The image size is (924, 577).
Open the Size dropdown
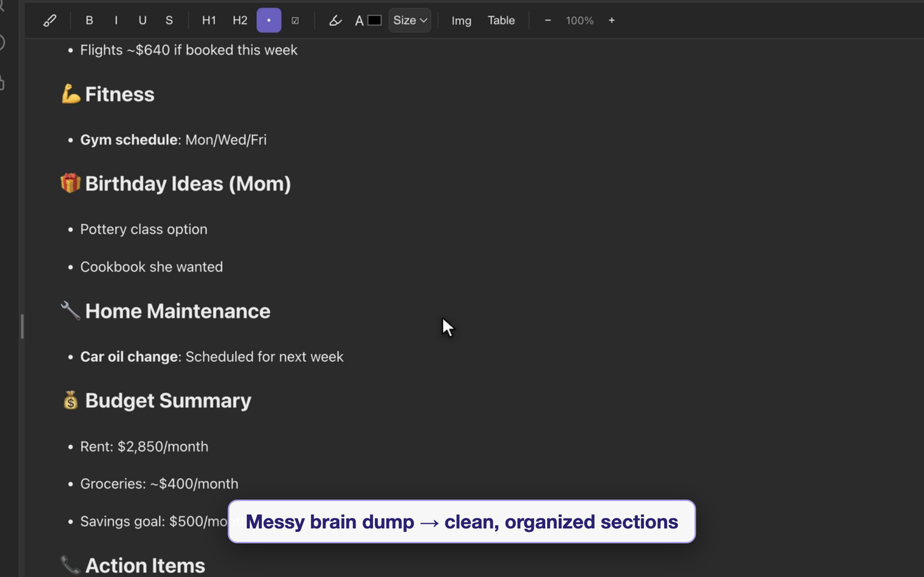(410, 20)
